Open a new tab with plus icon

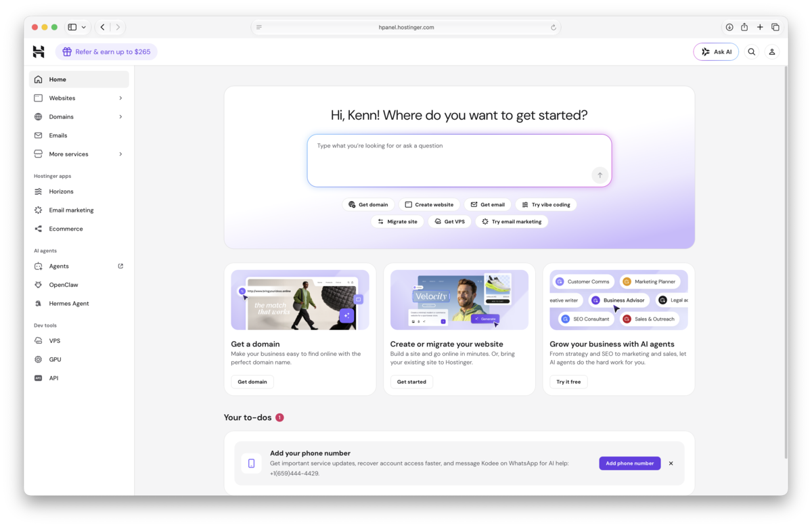click(x=760, y=27)
